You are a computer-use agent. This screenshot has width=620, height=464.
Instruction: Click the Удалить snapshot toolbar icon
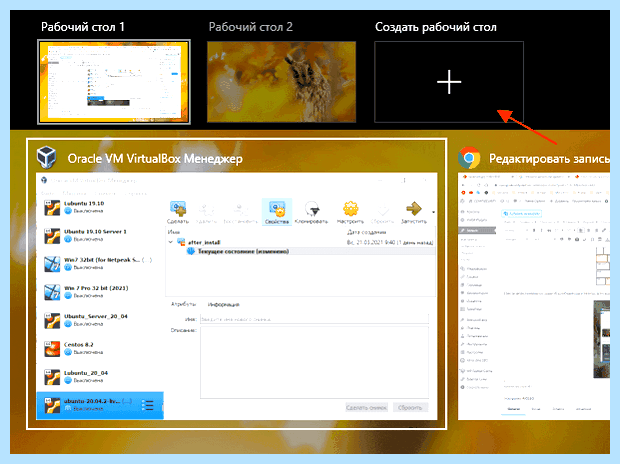tap(206, 212)
